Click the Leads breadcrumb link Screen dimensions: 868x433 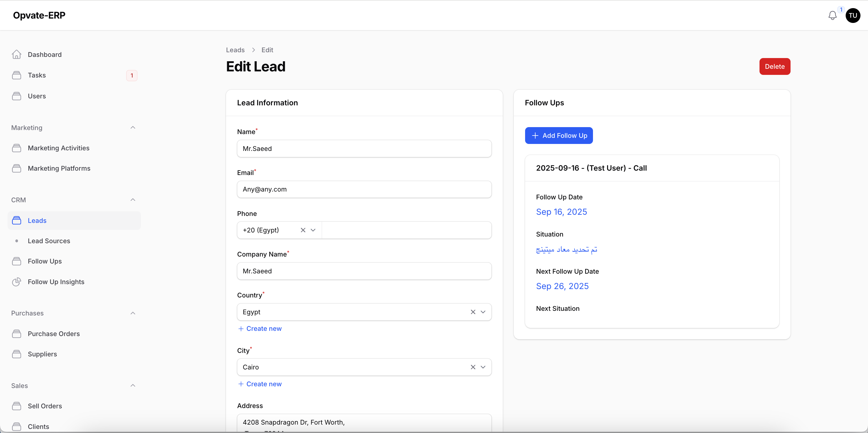coord(235,50)
